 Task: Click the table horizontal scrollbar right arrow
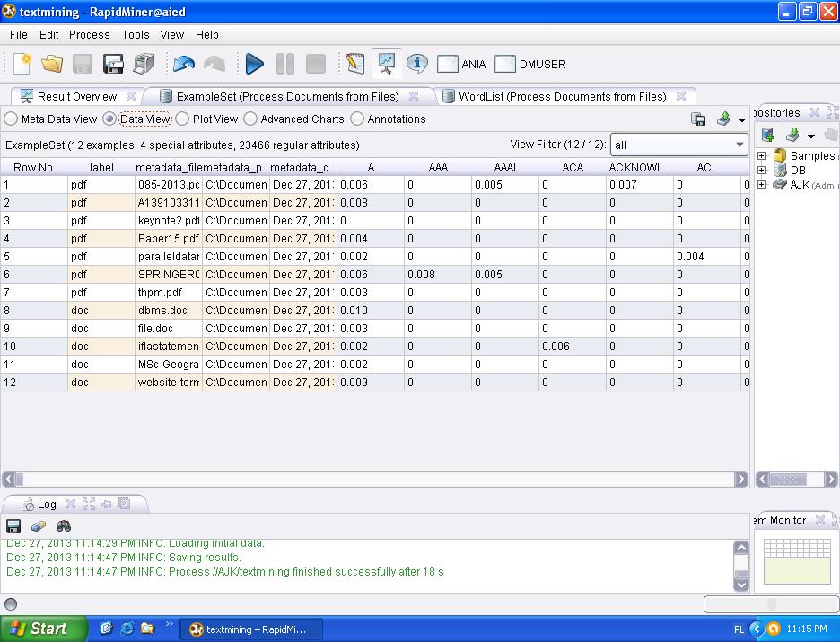click(741, 479)
